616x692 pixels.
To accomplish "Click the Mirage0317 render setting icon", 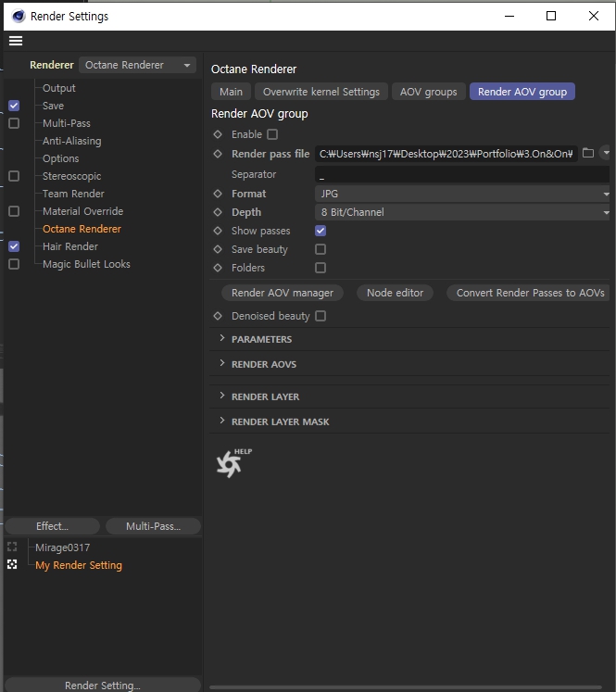I will point(12,547).
